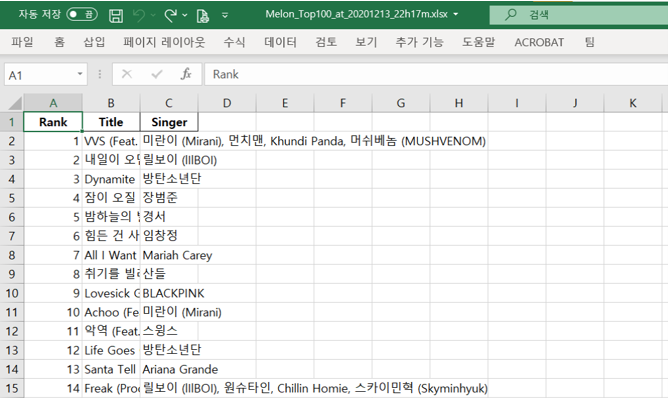Viewport: 668px width, 398px height.
Task: Click the Mariah Carey singer cell
Action: [169, 255]
